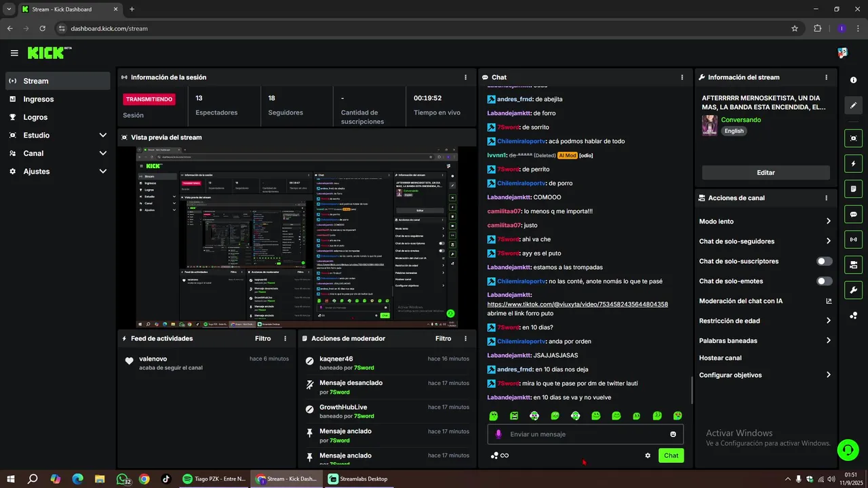Insert the first green emote in emote row
The image size is (868, 488).
coord(494,415)
